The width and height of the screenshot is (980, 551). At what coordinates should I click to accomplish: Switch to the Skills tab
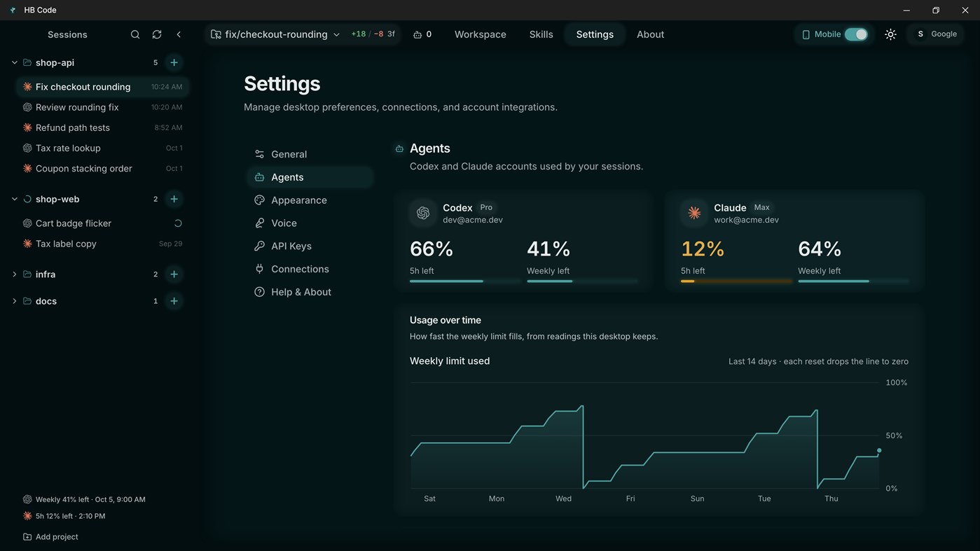(x=541, y=34)
